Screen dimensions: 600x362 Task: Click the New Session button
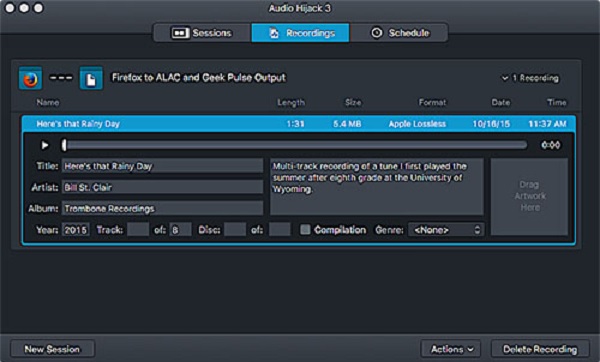(x=52, y=349)
